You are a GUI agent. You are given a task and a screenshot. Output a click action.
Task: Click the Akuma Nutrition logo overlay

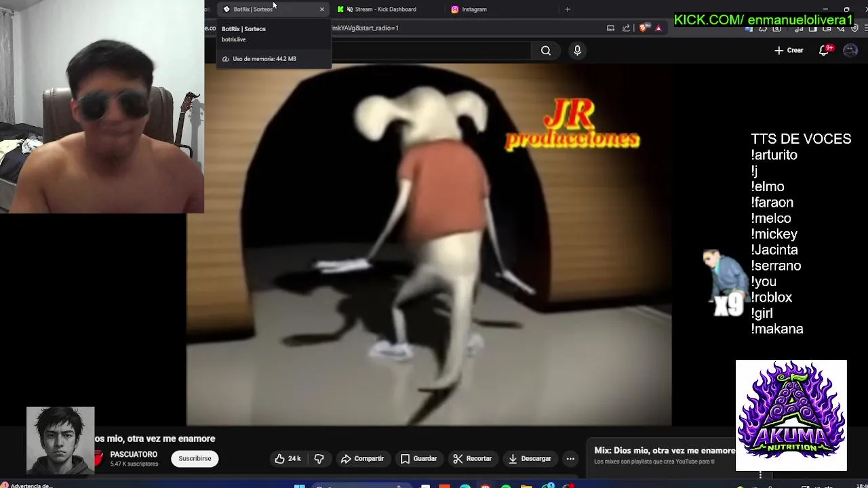pyautogui.click(x=791, y=415)
